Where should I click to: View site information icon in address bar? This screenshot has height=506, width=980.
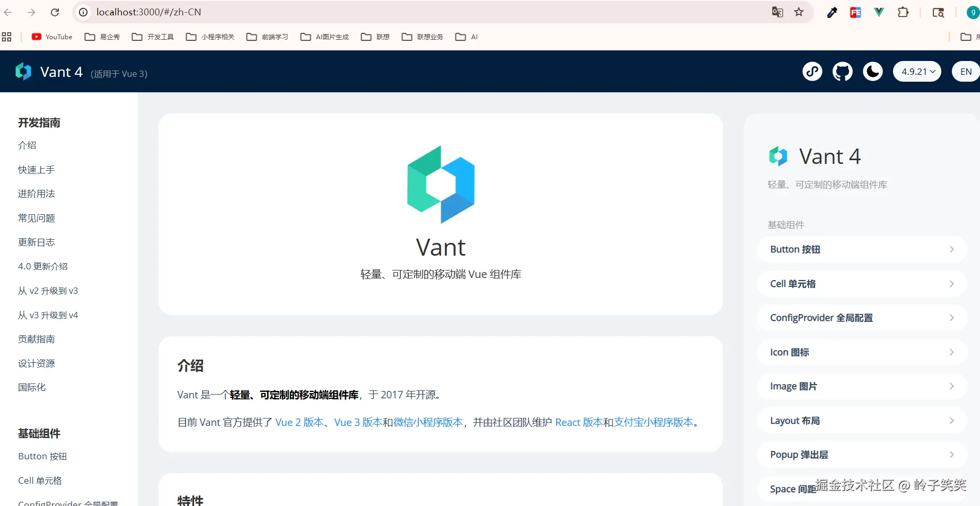(83, 12)
